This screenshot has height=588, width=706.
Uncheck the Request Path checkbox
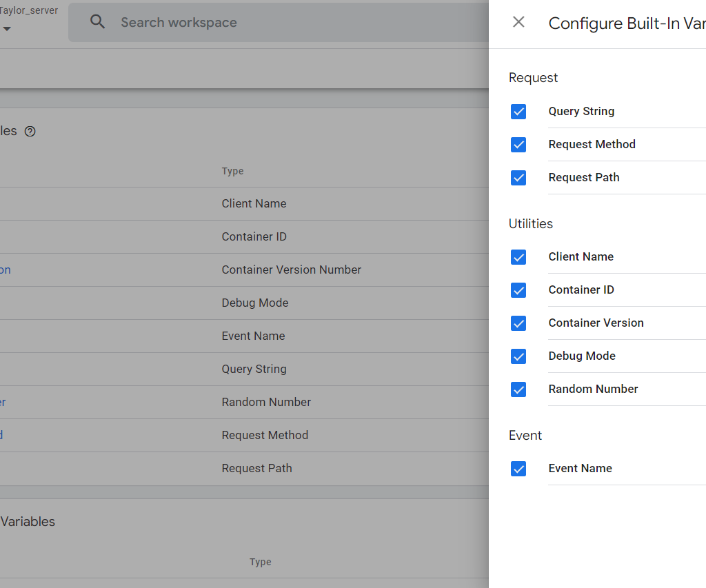point(518,178)
